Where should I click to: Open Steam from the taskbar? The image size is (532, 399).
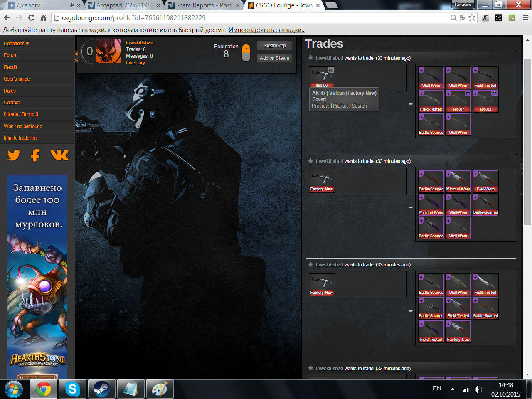tap(101, 389)
